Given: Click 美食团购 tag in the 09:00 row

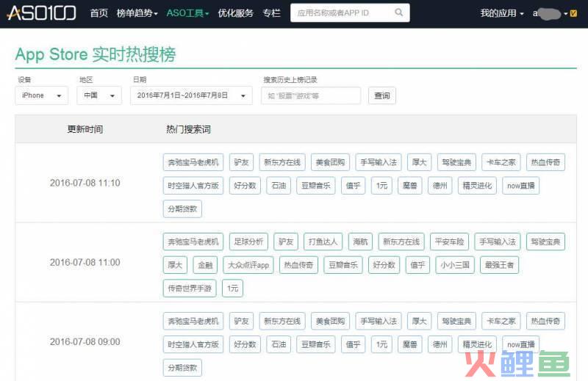Looking at the screenshot, I should coord(330,321).
